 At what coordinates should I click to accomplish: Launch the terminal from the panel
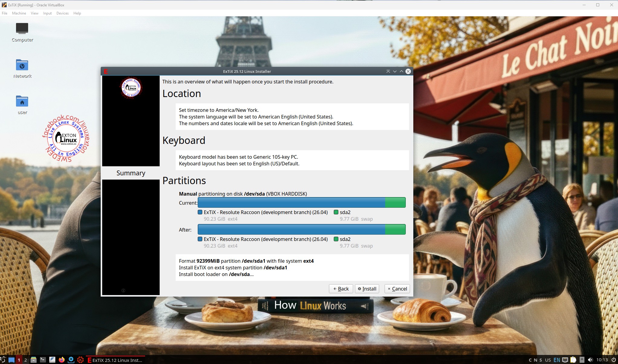pyautogui.click(x=43, y=360)
